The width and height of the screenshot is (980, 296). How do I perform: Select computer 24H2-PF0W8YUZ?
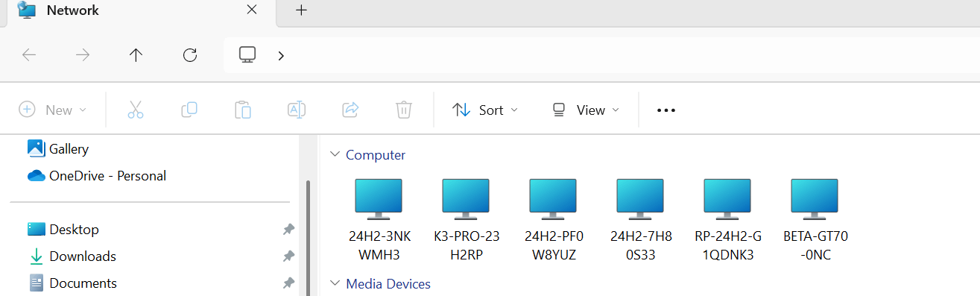click(x=554, y=219)
